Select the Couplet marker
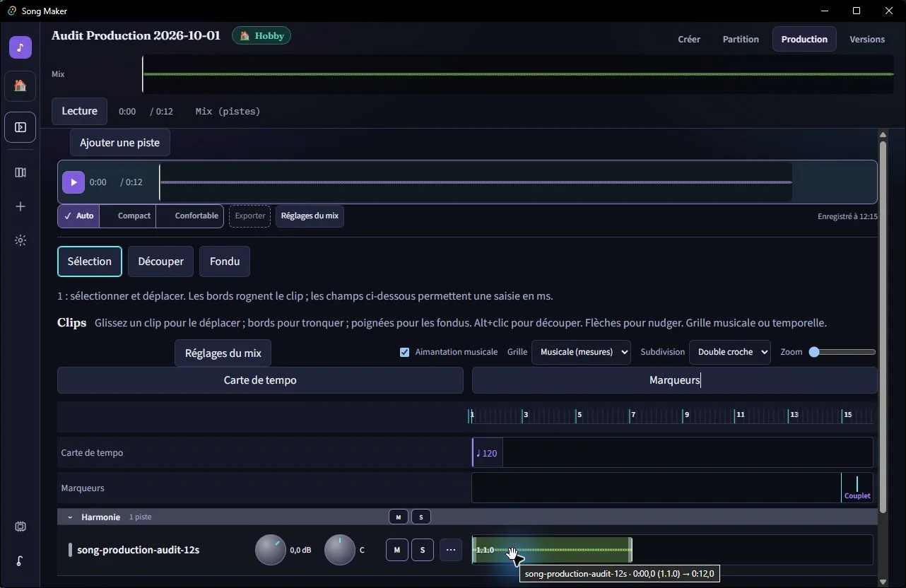 [x=857, y=488]
